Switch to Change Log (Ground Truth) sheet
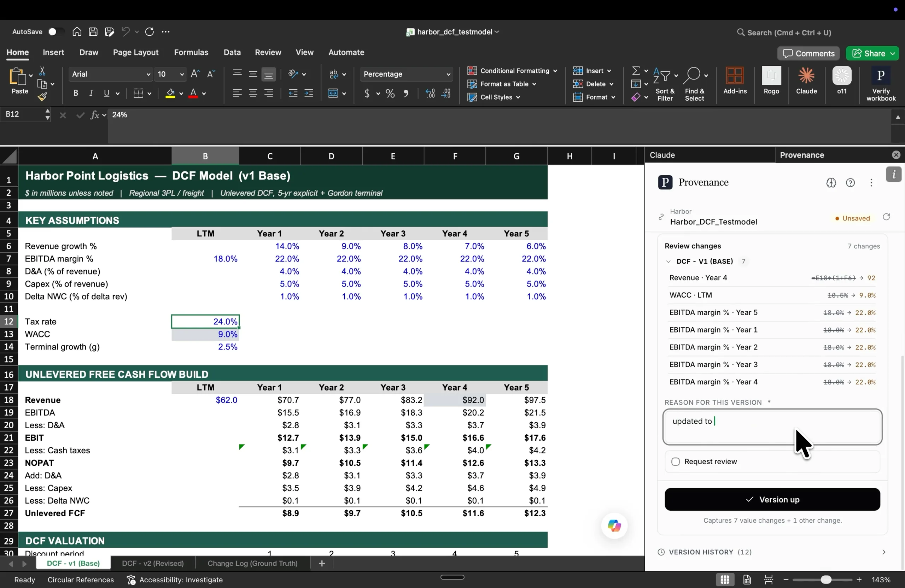The width and height of the screenshot is (905, 588). tap(252, 563)
